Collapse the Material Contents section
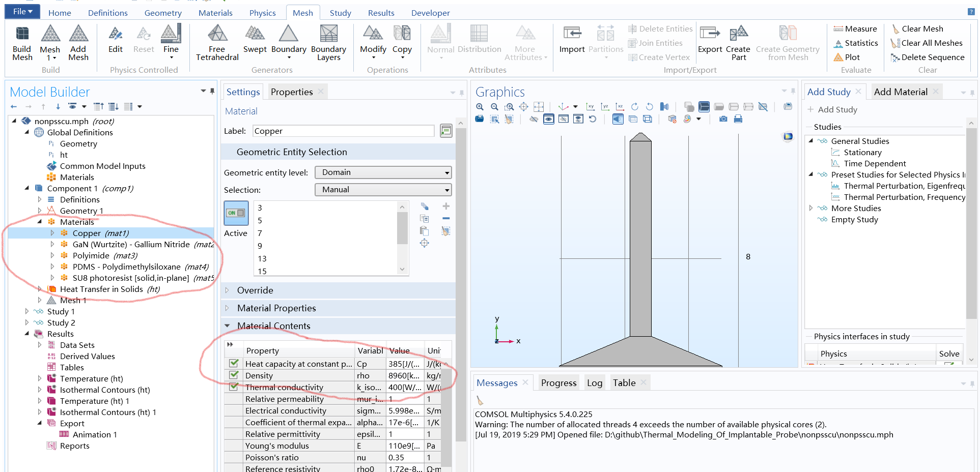Image resolution: width=980 pixels, height=472 pixels. tap(227, 326)
